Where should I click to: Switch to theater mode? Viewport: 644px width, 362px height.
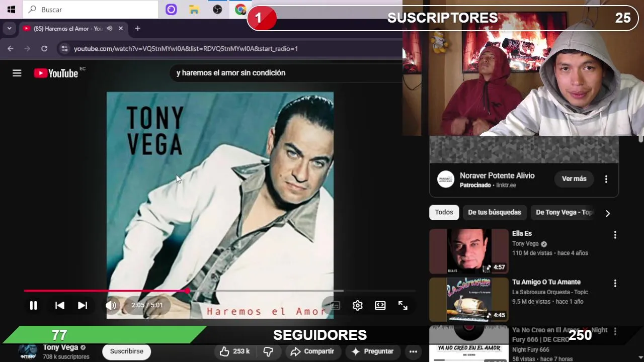(x=380, y=305)
